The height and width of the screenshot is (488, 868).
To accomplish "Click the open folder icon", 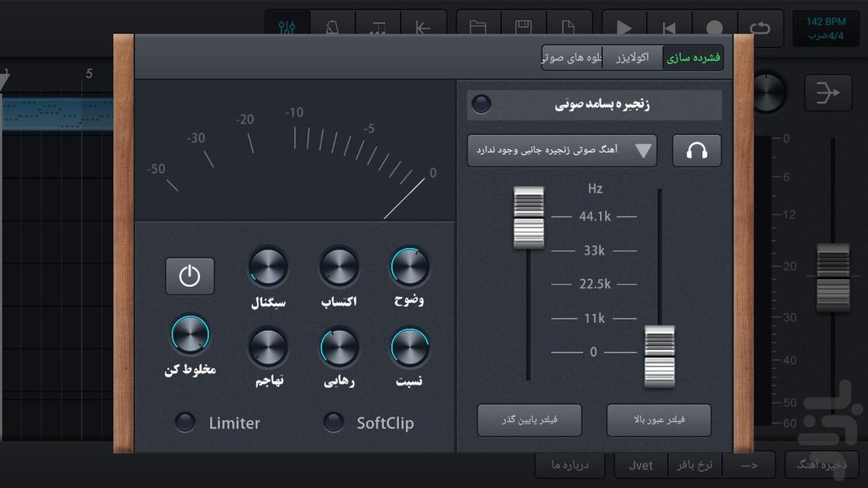I will coord(478,28).
